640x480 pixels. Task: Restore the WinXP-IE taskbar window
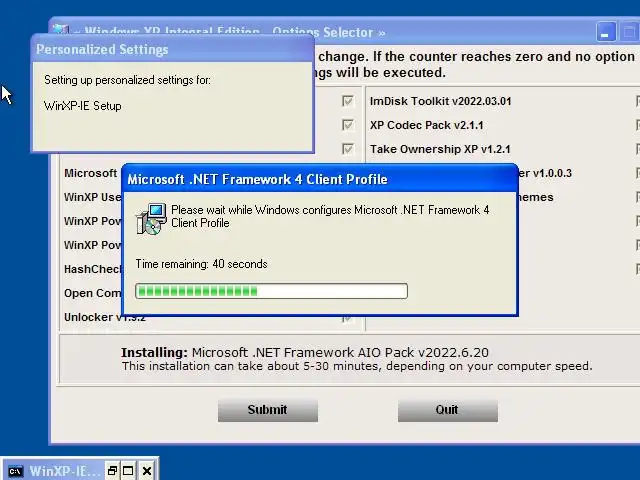(112, 471)
